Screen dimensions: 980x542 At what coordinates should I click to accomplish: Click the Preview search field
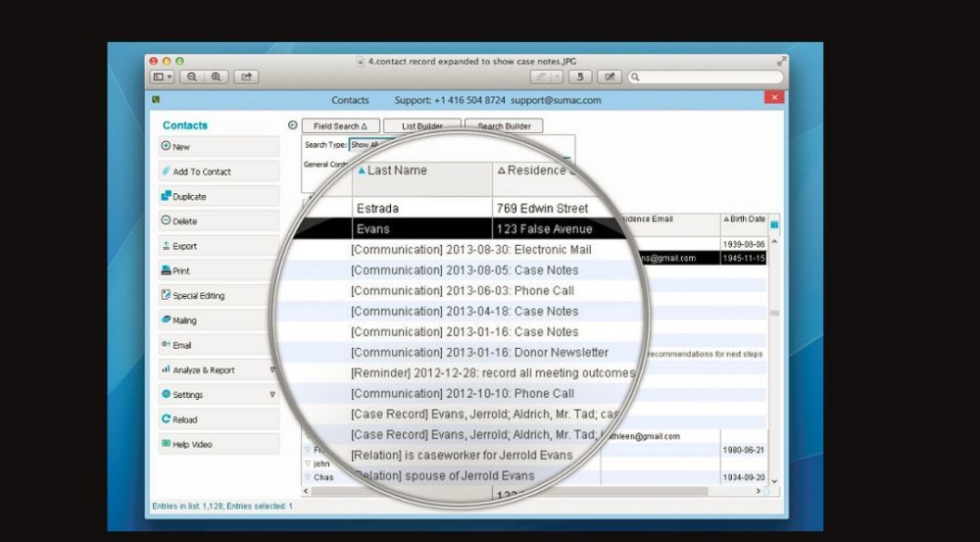point(701,76)
